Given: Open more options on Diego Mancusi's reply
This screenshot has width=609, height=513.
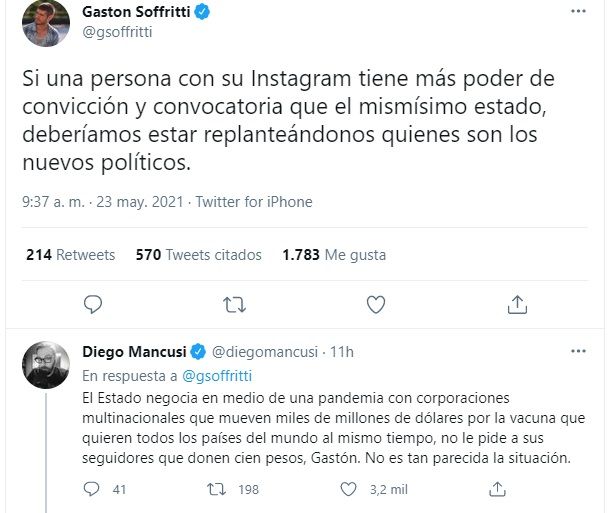Looking at the screenshot, I should tap(578, 352).
